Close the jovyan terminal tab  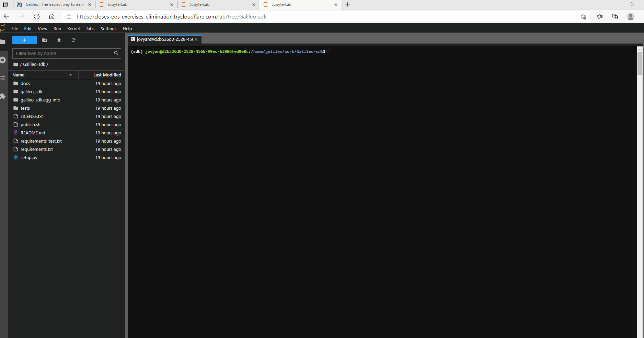click(x=196, y=39)
